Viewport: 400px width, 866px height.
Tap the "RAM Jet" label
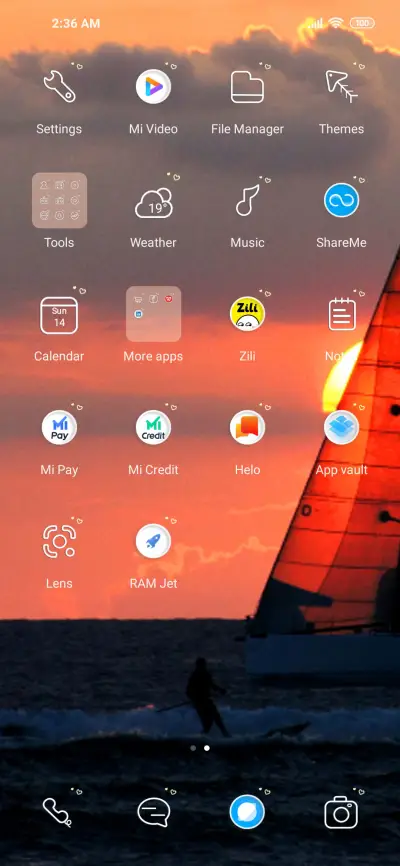click(x=153, y=584)
